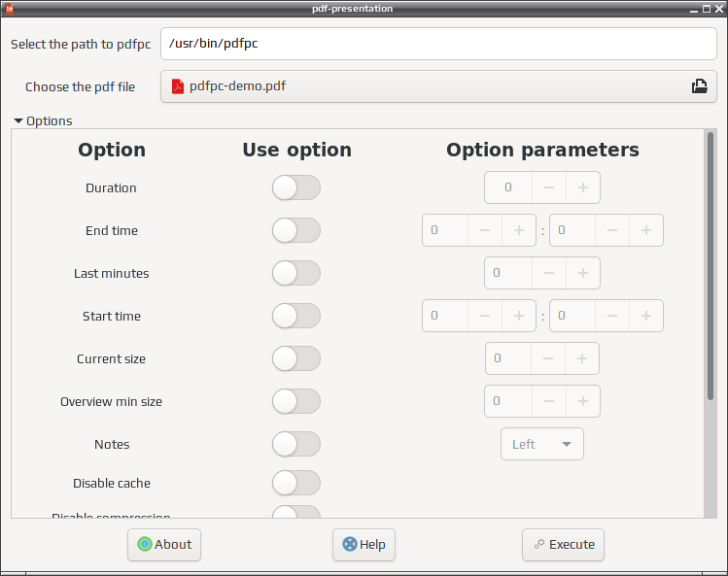Viewport: 728px width, 576px height.
Task: Open the Help dialog
Action: click(x=364, y=545)
